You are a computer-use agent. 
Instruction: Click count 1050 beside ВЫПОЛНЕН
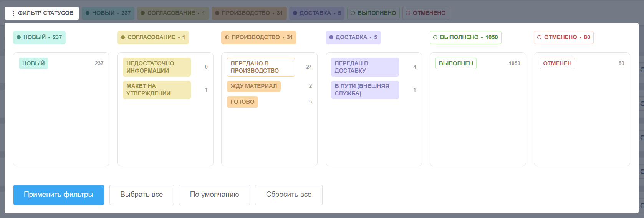point(514,63)
